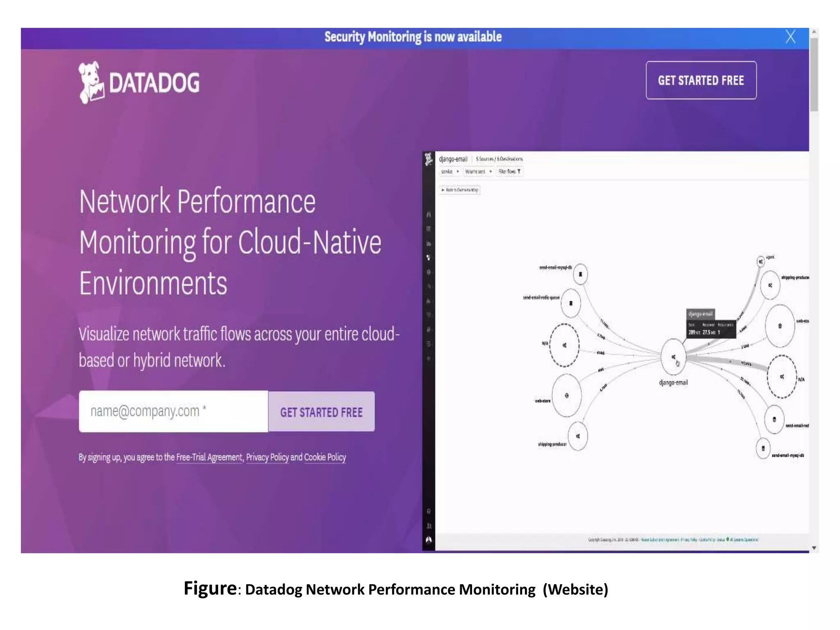Click the Filter flows button

point(509,171)
